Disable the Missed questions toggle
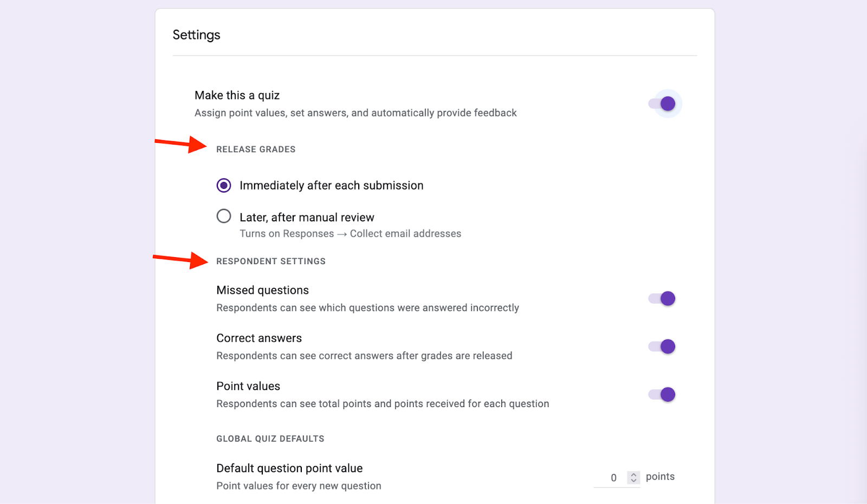Image resolution: width=867 pixels, height=504 pixels. (x=662, y=298)
